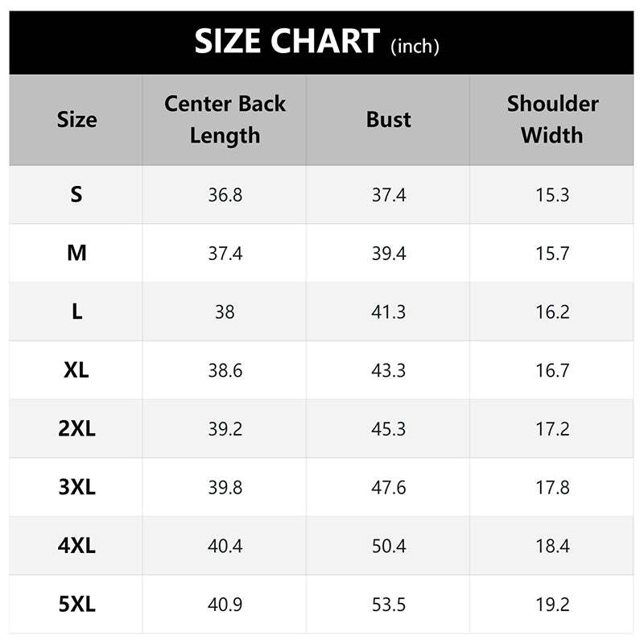Click the Bust column header
Viewport: 644px width, 644px height.
click(389, 120)
